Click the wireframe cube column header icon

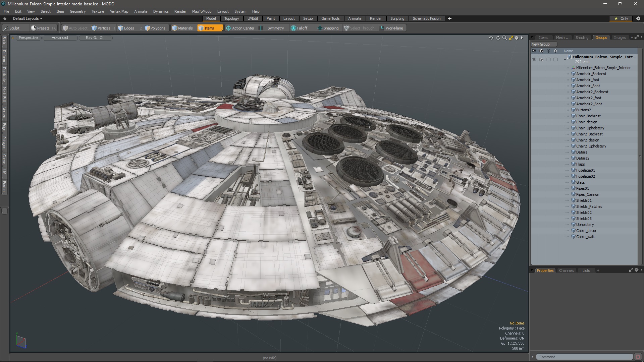548,51
